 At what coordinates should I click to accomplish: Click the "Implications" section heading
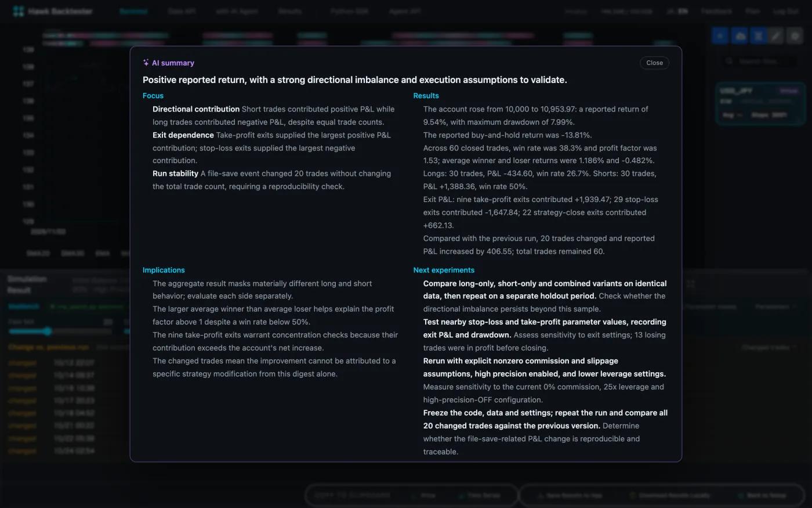[x=164, y=270]
